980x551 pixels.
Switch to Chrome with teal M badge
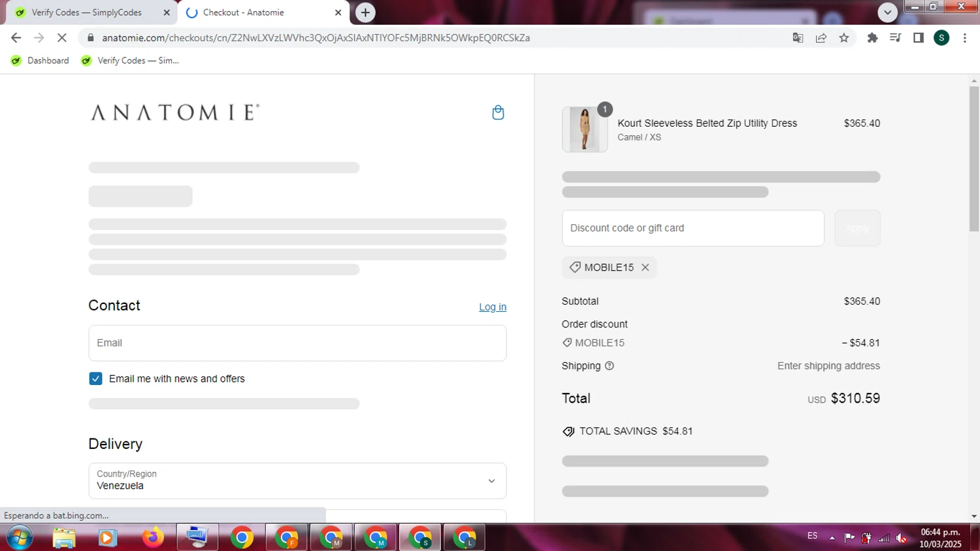coord(375,537)
